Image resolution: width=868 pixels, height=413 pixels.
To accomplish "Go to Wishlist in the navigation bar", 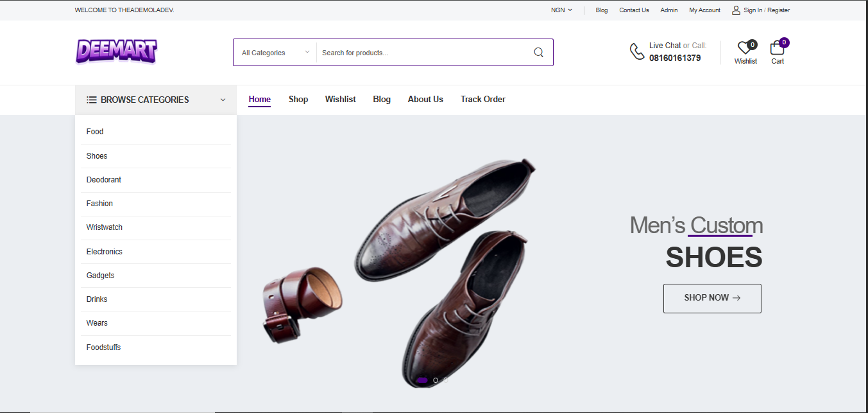I will pos(341,99).
